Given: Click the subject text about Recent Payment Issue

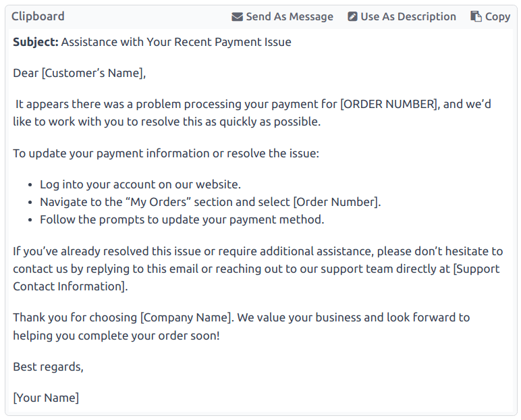Looking at the screenshot, I should click(x=176, y=42).
